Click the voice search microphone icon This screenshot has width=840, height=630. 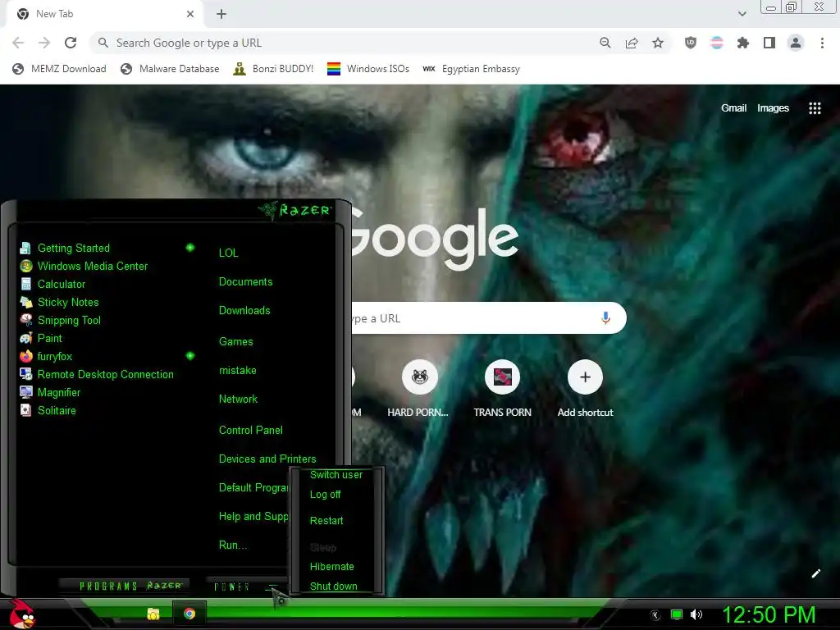pyautogui.click(x=605, y=318)
